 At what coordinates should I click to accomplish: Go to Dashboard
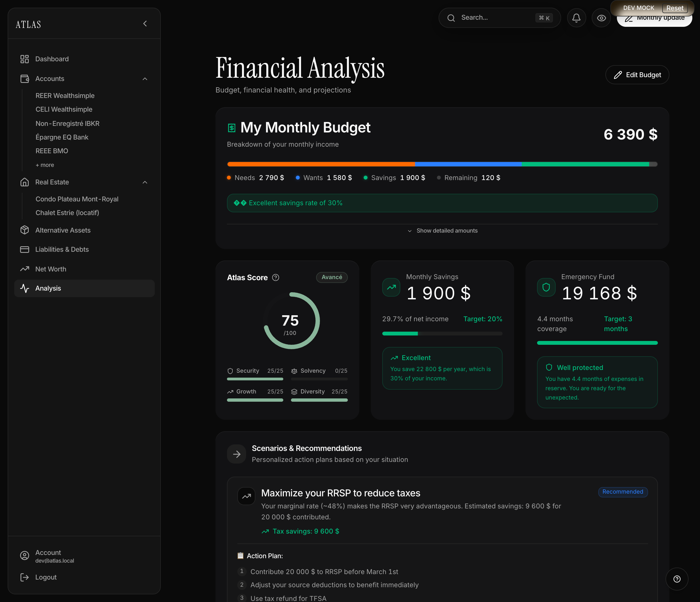[x=84, y=59]
